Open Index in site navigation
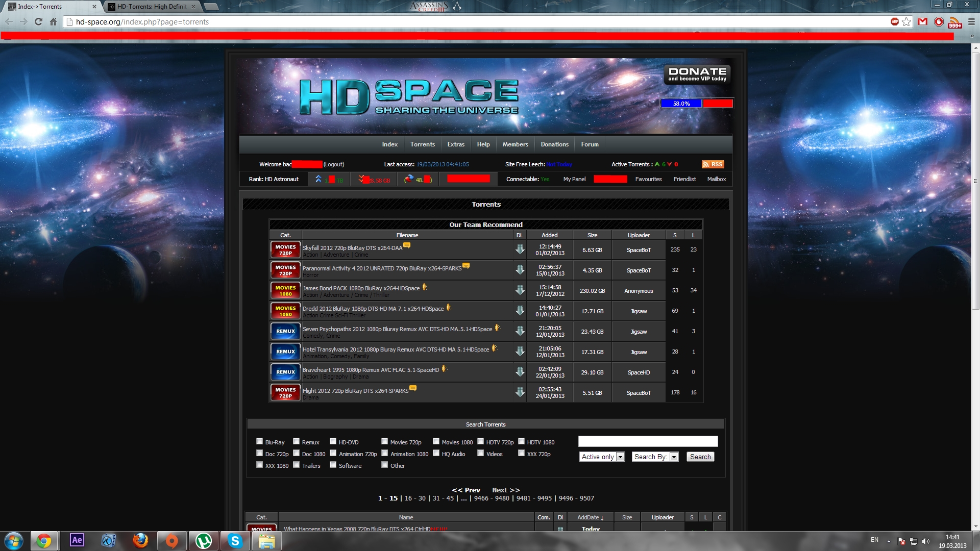 [389, 144]
